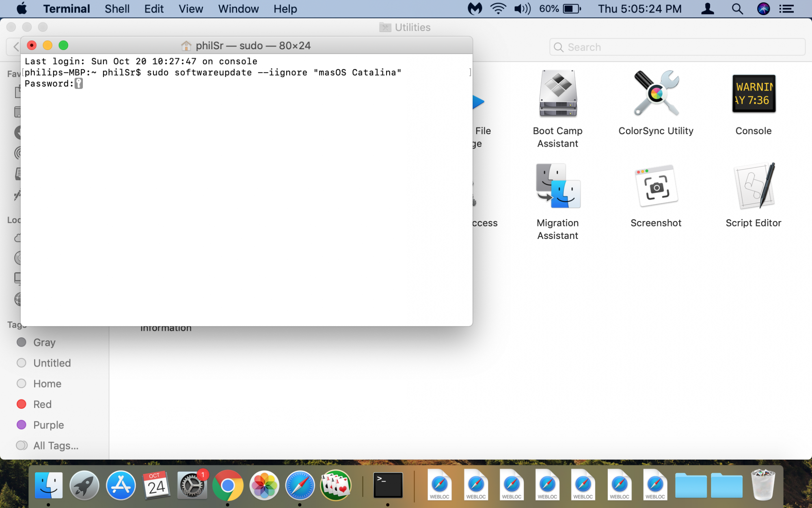
Task: Open Boot Camp Assistant in Utilities
Action: click(x=558, y=93)
